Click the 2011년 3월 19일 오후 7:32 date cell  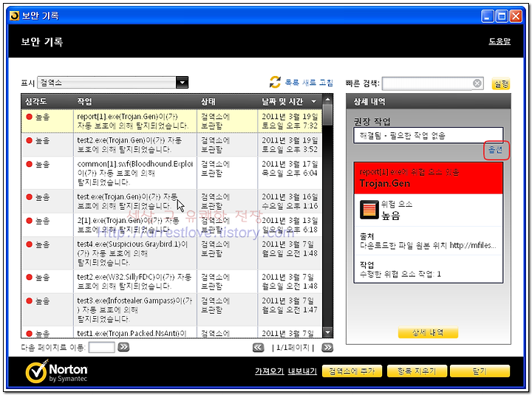coord(290,121)
